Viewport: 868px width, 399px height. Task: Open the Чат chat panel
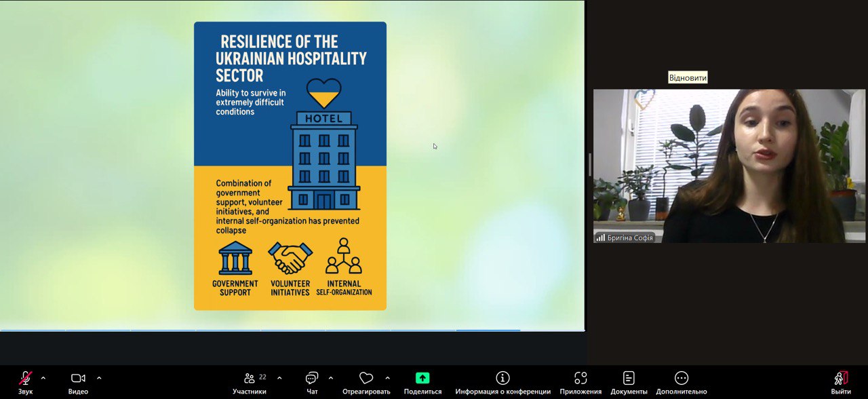[312, 379]
